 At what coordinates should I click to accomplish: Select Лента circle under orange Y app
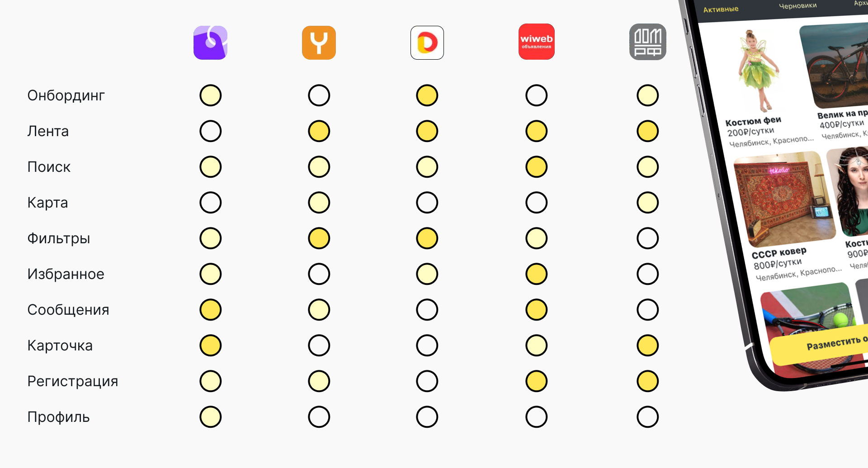[319, 131]
